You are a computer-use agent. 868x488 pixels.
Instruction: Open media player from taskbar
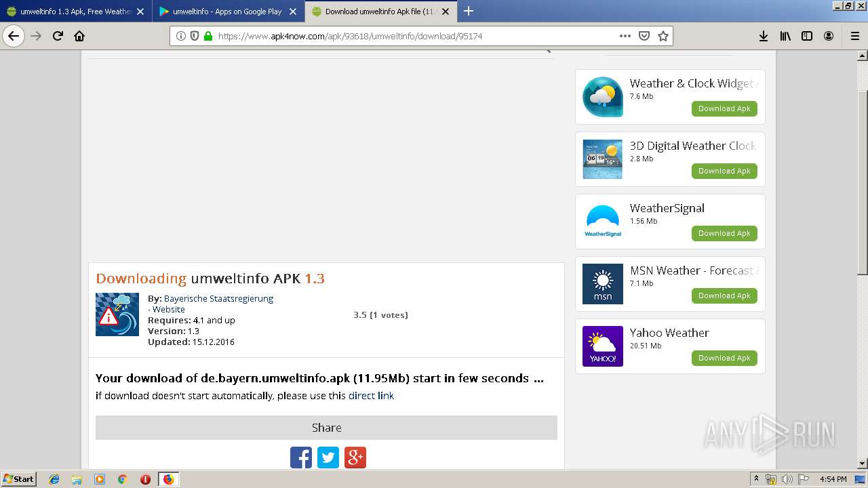point(100,479)
